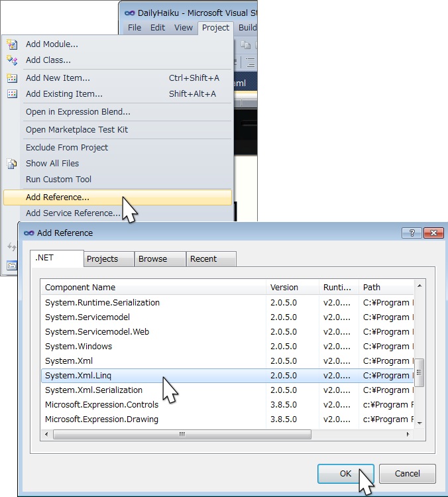Viewport: 448px width, 497px height.
Task: Choose Add Service Reference... entry
Action: tap(117, 213)
